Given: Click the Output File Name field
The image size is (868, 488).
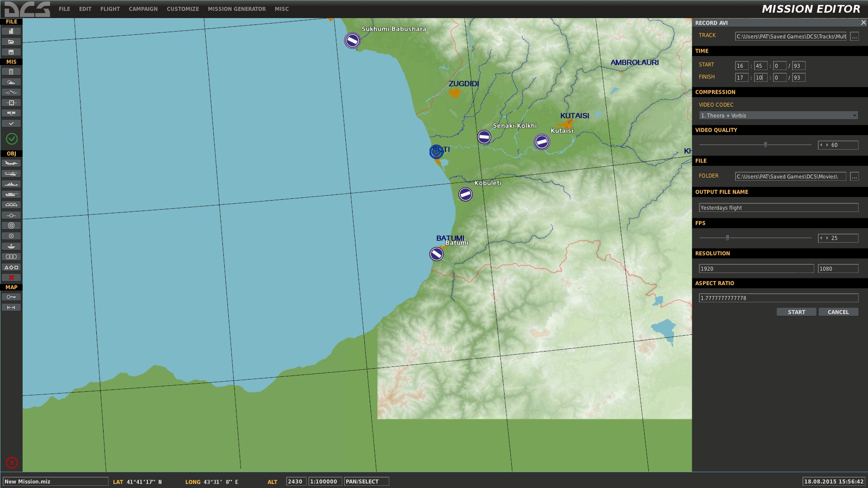Looking at the screenshot, I should (778, 208).
